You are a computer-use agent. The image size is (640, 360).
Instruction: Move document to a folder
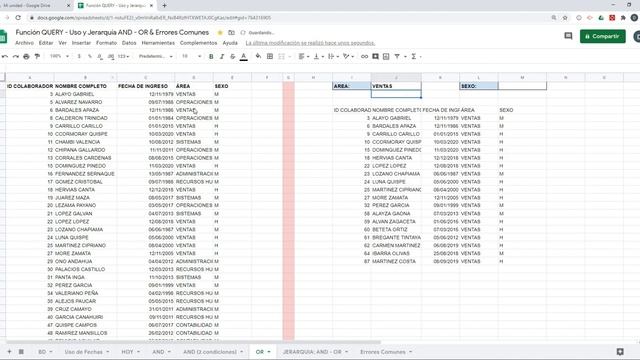point(231,32)
